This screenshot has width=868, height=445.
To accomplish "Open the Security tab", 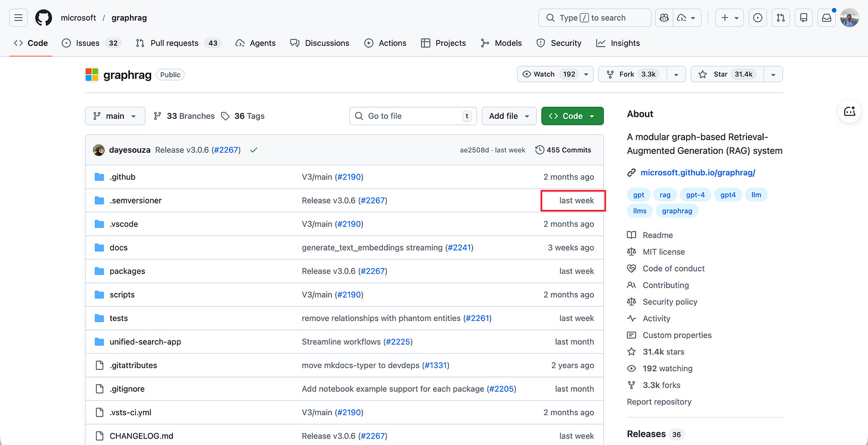I will [x=559, y=43].
